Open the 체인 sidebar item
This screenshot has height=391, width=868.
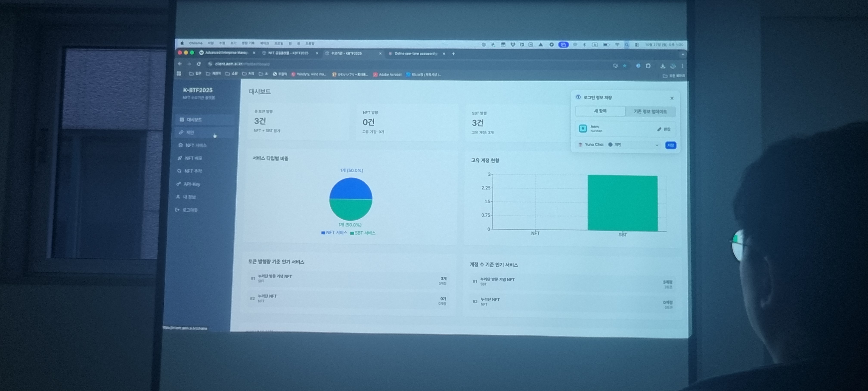click(x=205, y=132)
